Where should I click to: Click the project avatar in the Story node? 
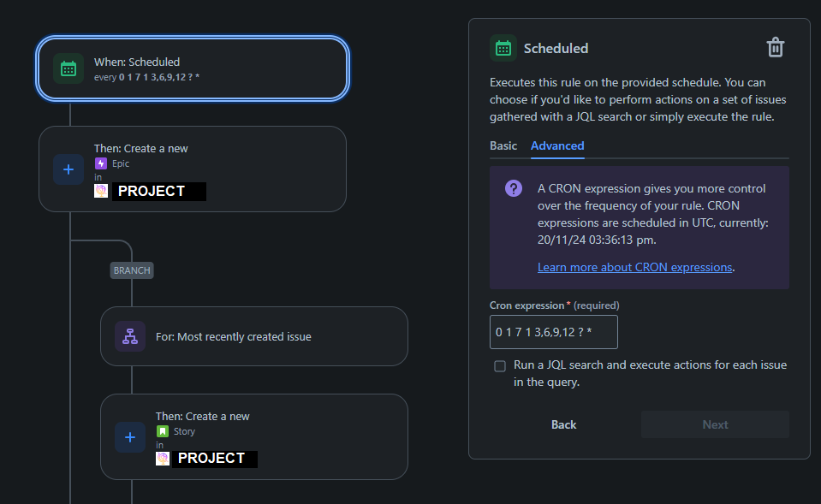pos(163,459)
